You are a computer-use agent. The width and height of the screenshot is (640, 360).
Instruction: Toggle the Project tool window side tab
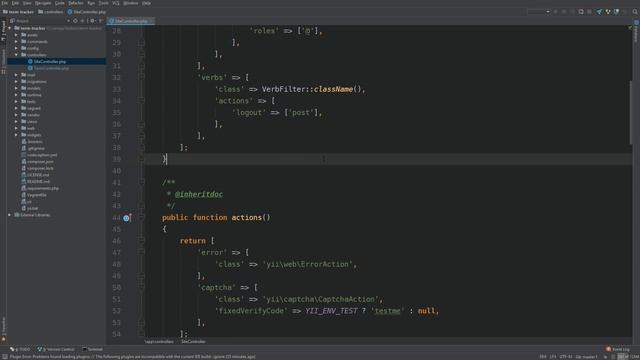point(4,31)
